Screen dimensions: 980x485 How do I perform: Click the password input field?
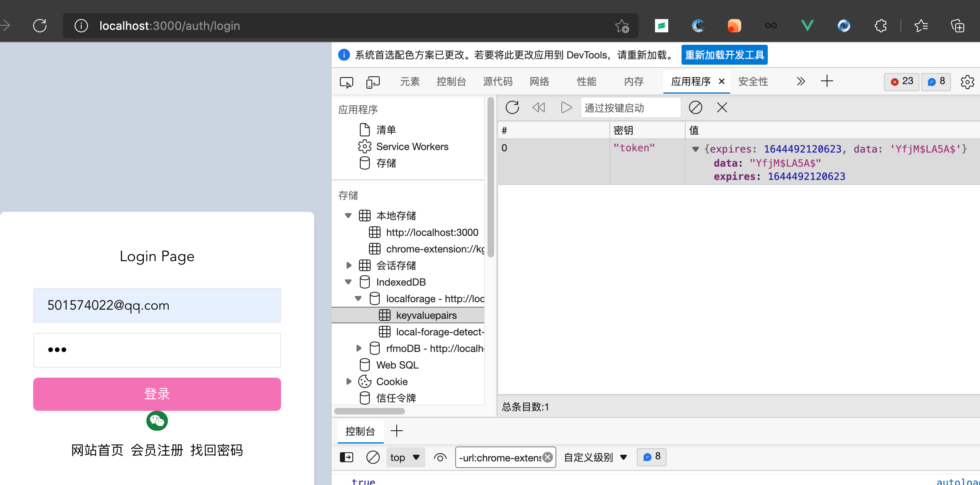pos(157,350)
